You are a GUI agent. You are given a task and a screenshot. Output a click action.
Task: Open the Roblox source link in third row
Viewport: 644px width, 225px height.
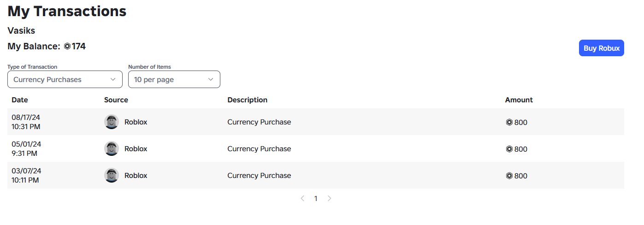coord(136,175)
